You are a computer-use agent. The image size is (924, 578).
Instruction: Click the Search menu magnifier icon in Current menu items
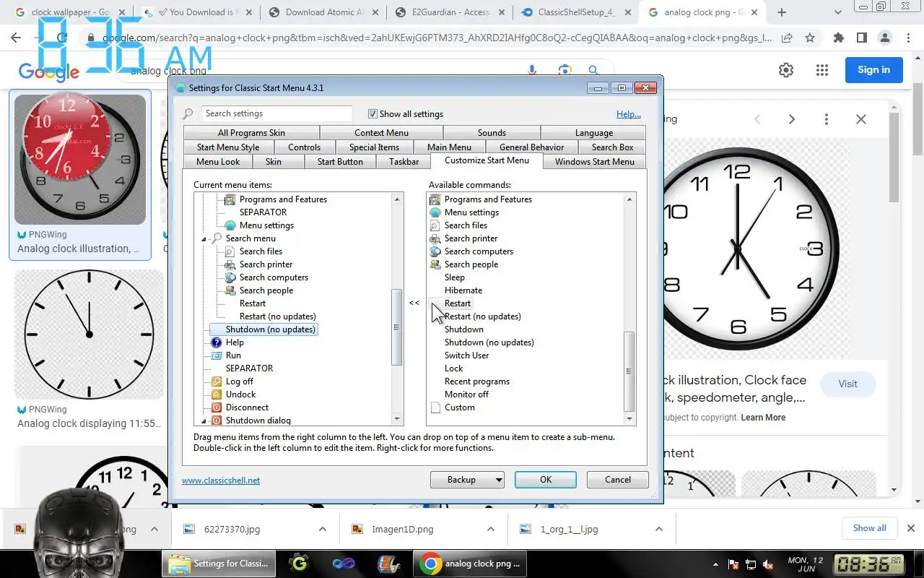[x=216, y=238]
